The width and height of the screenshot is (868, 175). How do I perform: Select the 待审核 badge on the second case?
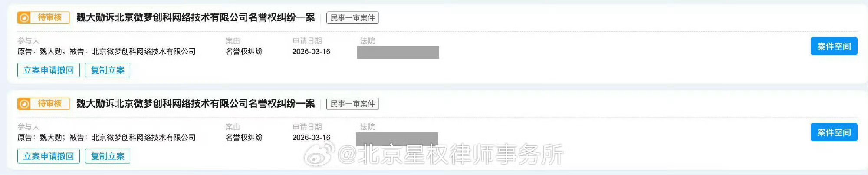point(44,104)
